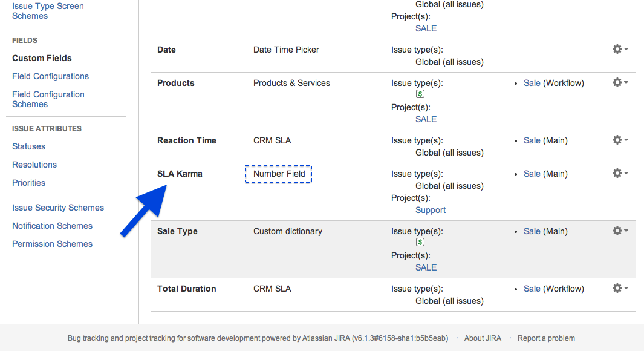Screen dimensions: 644x351
Task: Go to Field Configurations page
Action: [x=50, y=76]
